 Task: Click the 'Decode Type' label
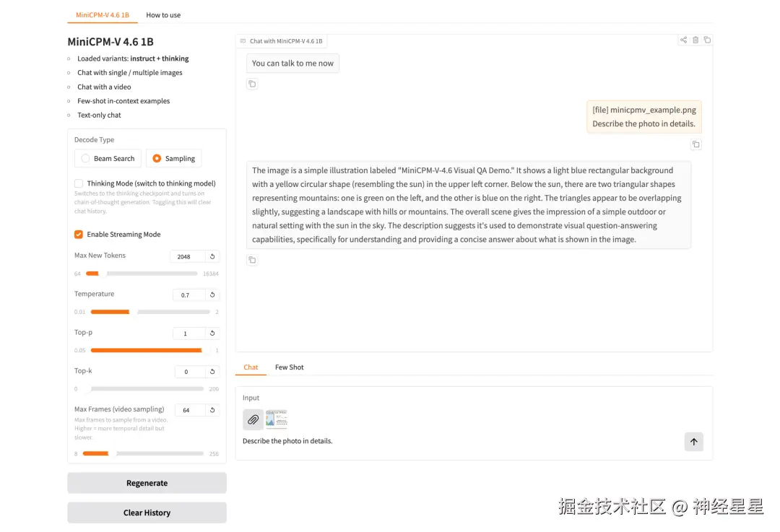click(x=94, y=140)
